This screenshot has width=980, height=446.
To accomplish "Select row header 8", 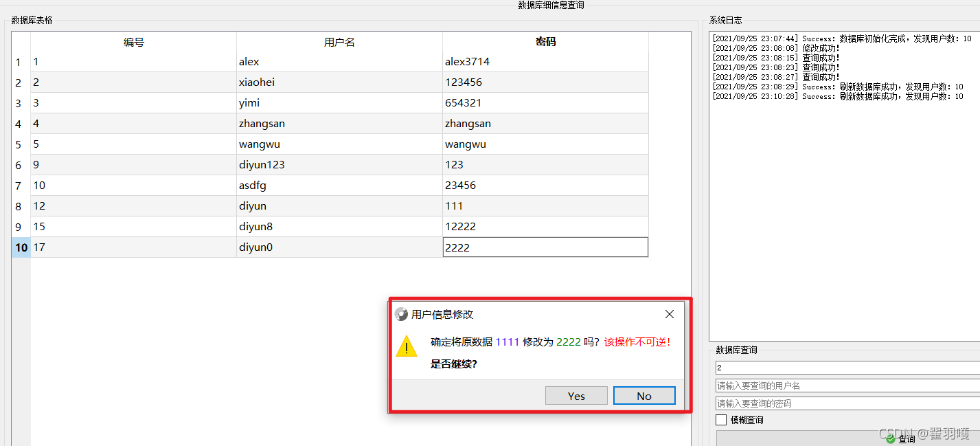I will coord(21,206).
